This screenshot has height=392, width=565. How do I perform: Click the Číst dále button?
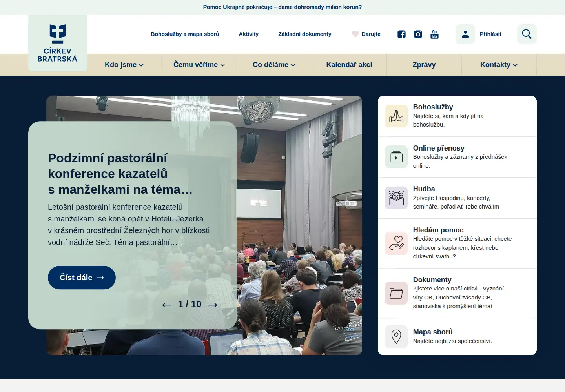tap(82, 278)
